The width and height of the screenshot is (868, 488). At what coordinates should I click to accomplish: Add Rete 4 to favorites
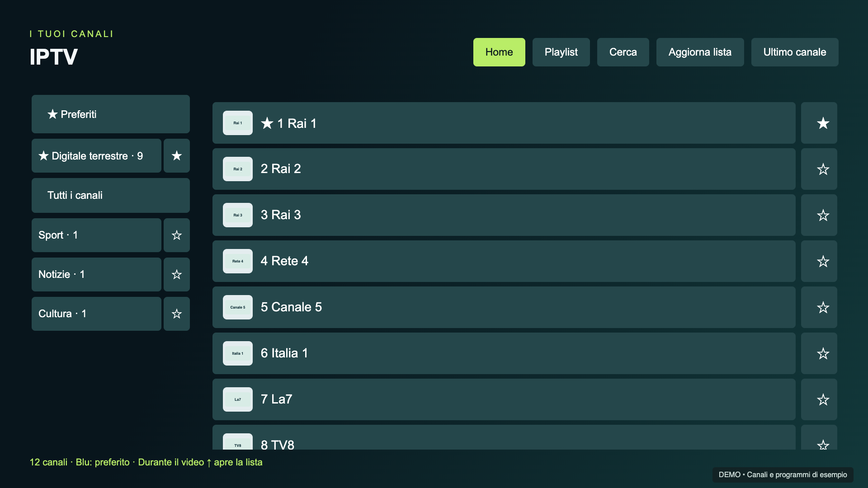819,261
